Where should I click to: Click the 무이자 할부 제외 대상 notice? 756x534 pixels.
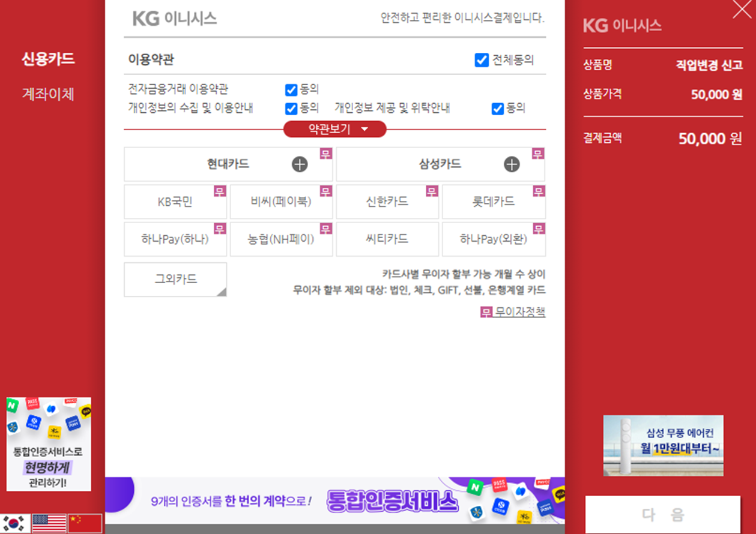coord(419,290)
